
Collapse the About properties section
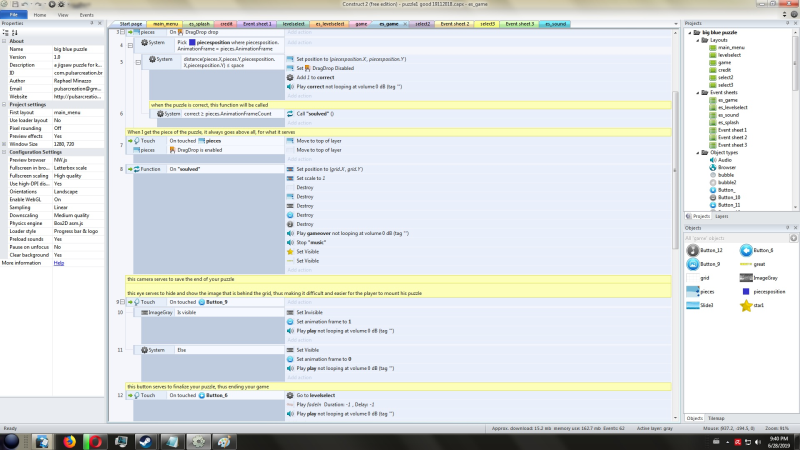click(x=4, y=41)
